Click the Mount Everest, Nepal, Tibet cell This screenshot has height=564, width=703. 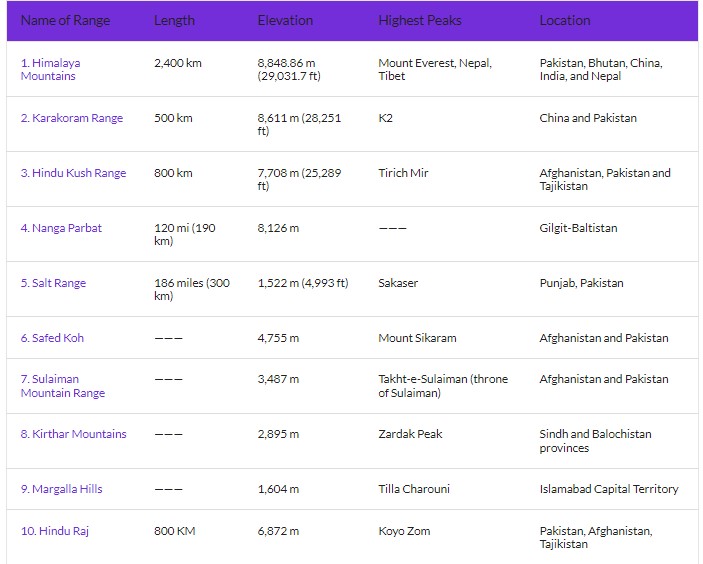(435, 69)
